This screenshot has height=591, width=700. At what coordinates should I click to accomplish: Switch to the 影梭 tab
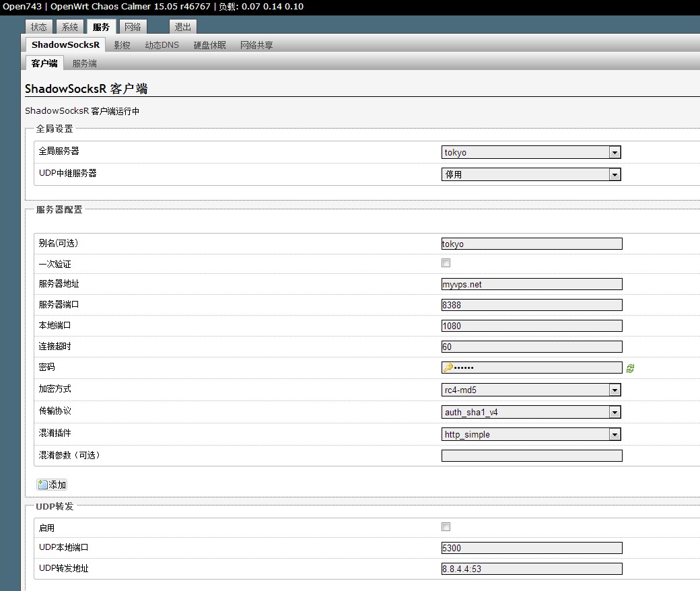(x=122, y=45)
